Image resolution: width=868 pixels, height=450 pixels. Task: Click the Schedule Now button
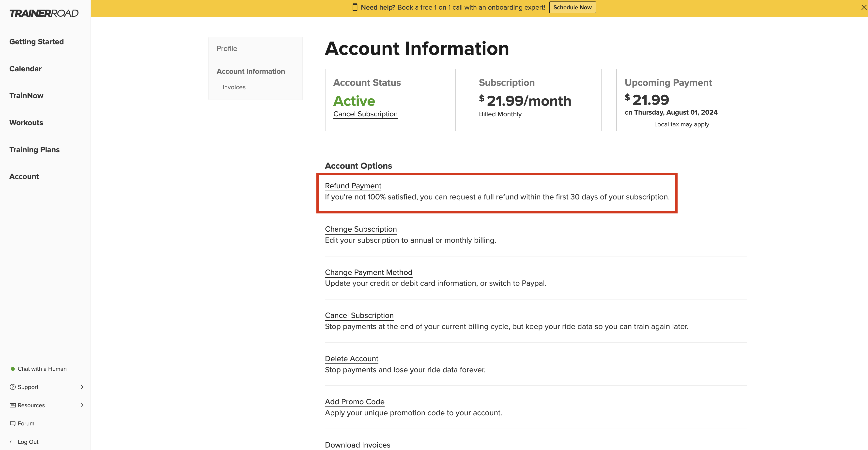(x=572, y=7)
